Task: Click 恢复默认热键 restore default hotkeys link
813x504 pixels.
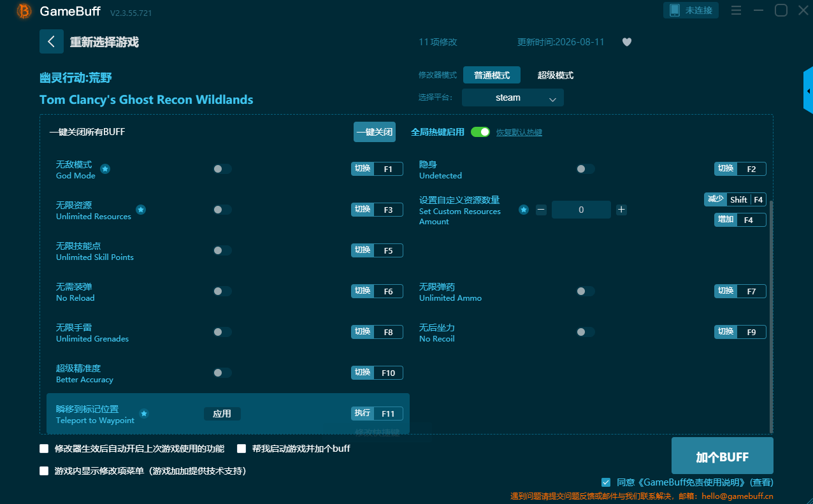Action: (519, 133)
